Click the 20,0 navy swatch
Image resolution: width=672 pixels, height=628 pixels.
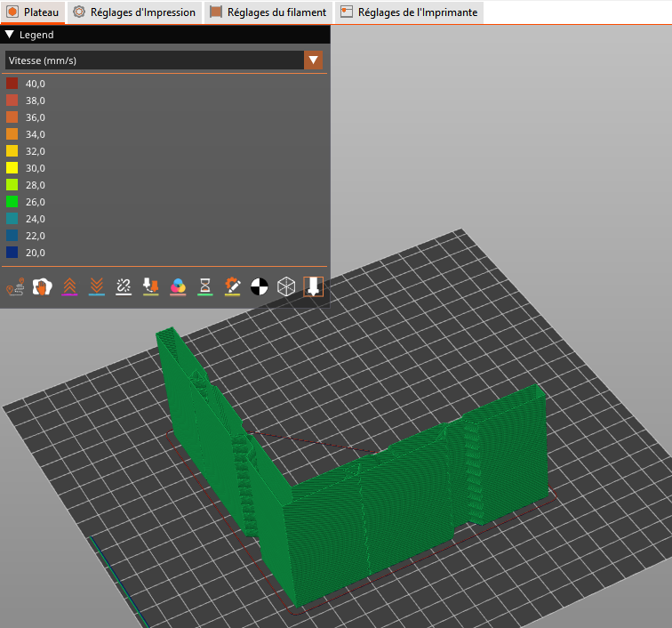[12, 253]
